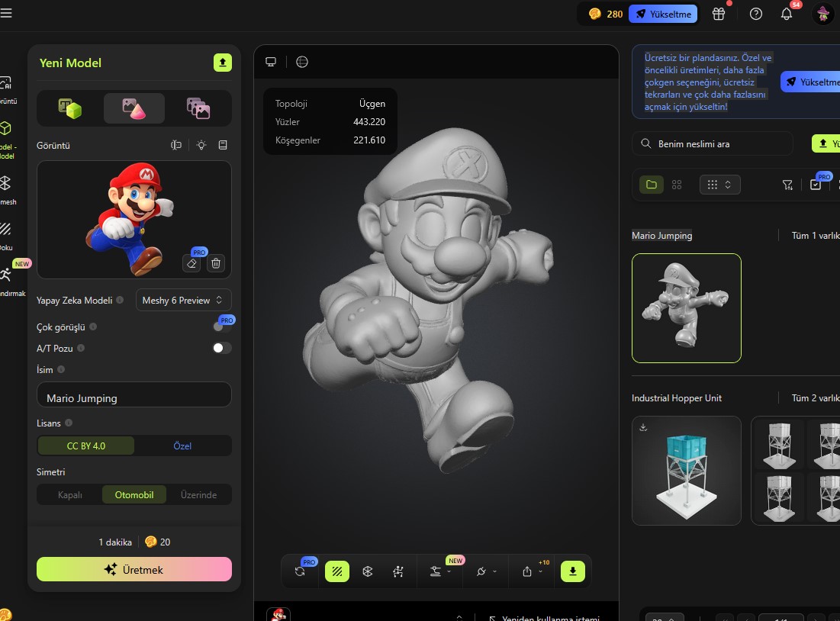Open the notifications bell
The width and height of the screenshot is (840, 621).
pos(786,14)
